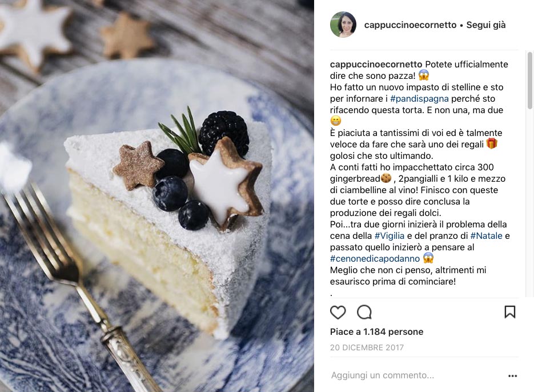This screenshot has height=392, width=534.
Task: Save post with bookmark icon
Action: pos(510,312)
